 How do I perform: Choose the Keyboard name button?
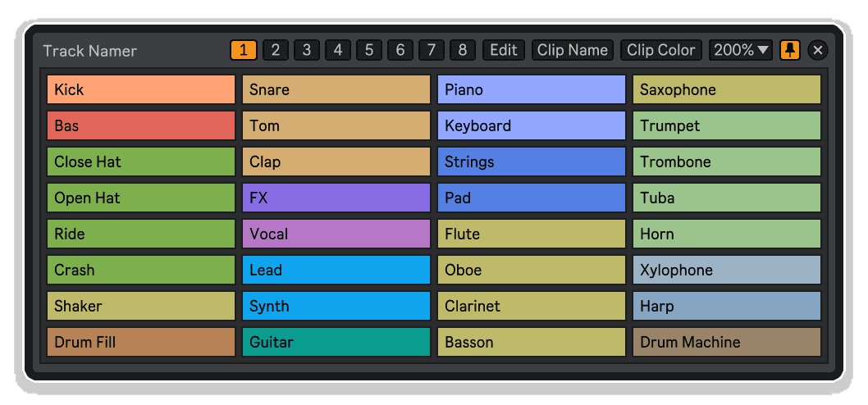(532, 125)
